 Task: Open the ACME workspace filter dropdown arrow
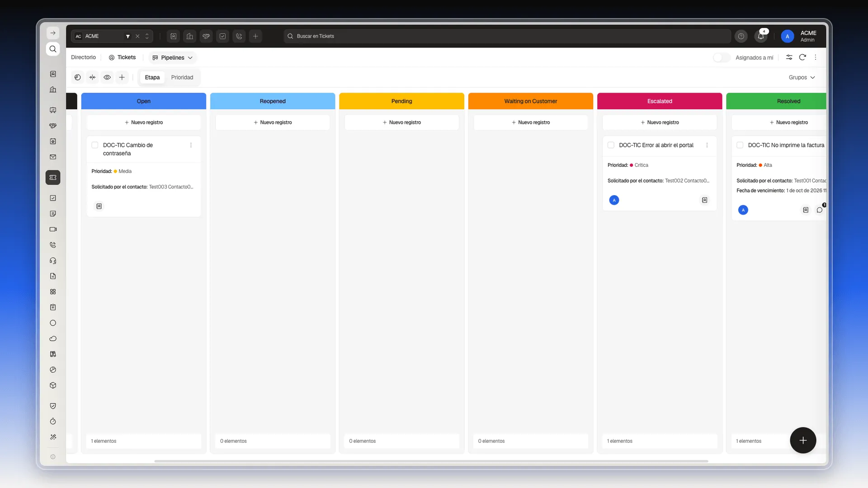[128, 36]
